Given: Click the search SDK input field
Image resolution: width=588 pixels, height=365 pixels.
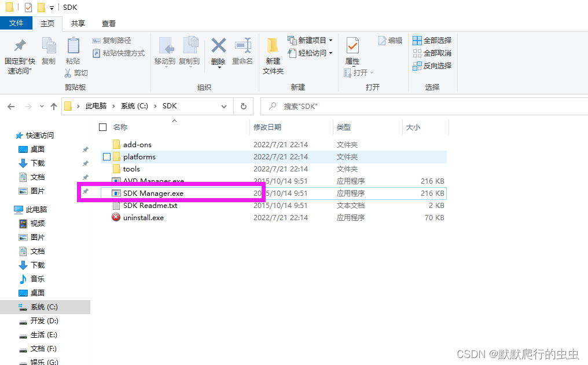Looking at the screenshot, I should pyautogui.click(x=424, y=106).
